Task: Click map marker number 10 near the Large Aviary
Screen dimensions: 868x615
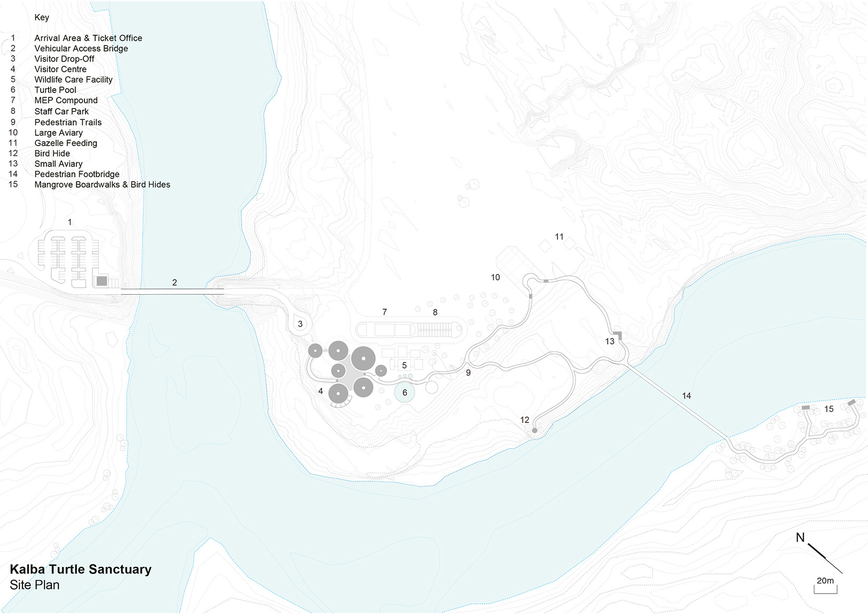Action: tap(495, 277)
